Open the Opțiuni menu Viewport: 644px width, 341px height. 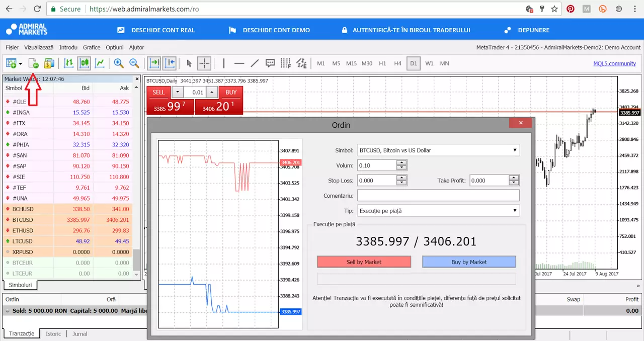point(115,47)
